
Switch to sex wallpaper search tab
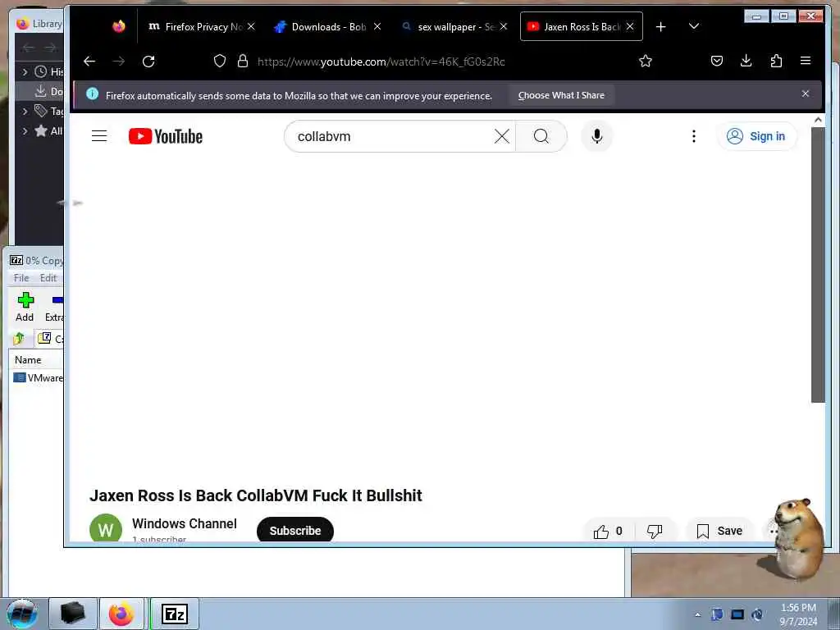[455, 27]
